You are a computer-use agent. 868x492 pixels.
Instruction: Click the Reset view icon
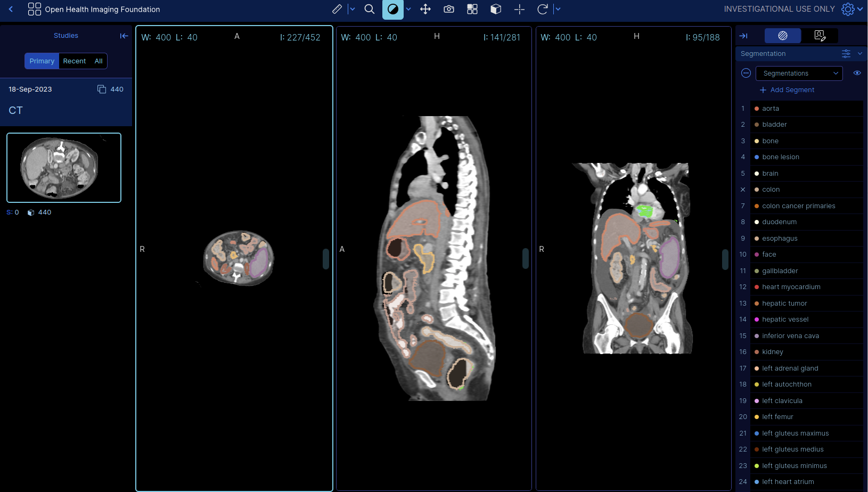coord(542,9)
